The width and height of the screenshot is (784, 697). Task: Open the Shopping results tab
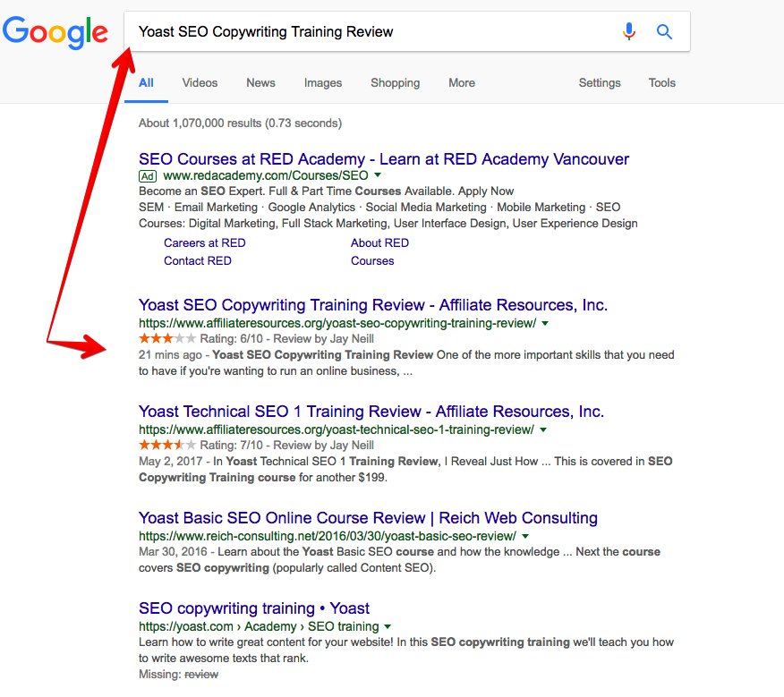click(x=395, y=83)
